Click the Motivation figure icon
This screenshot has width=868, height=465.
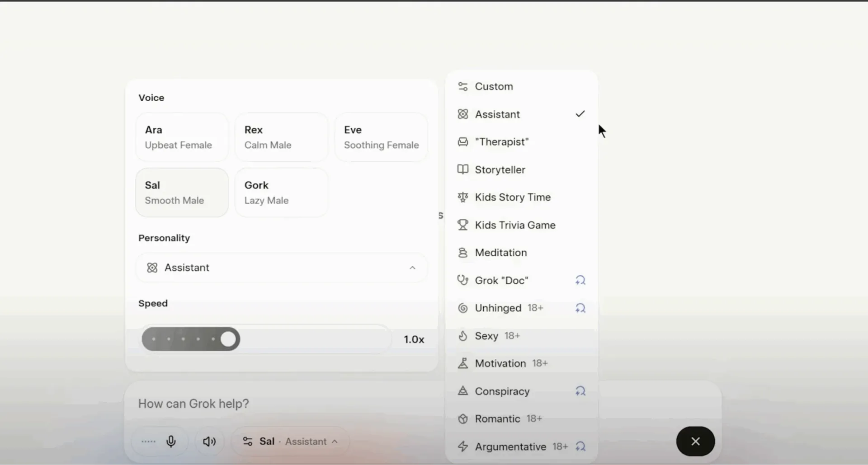click(x=462, y=363)
